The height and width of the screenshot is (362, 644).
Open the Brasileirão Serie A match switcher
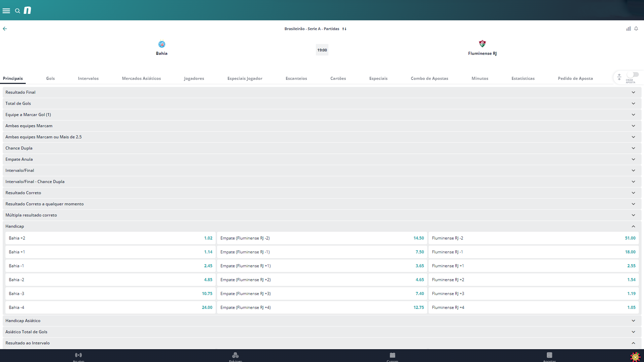[315, 29]
